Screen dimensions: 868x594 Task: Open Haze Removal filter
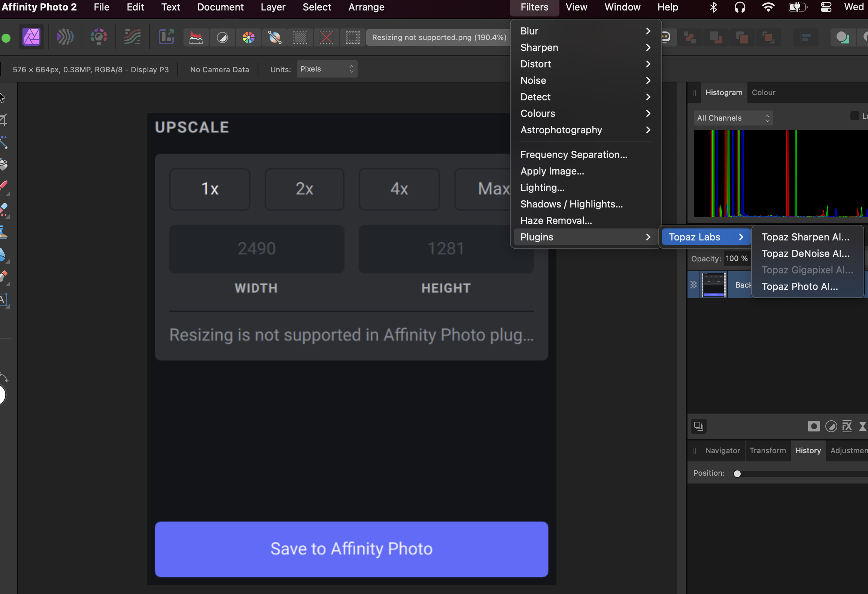pos(586,221)
